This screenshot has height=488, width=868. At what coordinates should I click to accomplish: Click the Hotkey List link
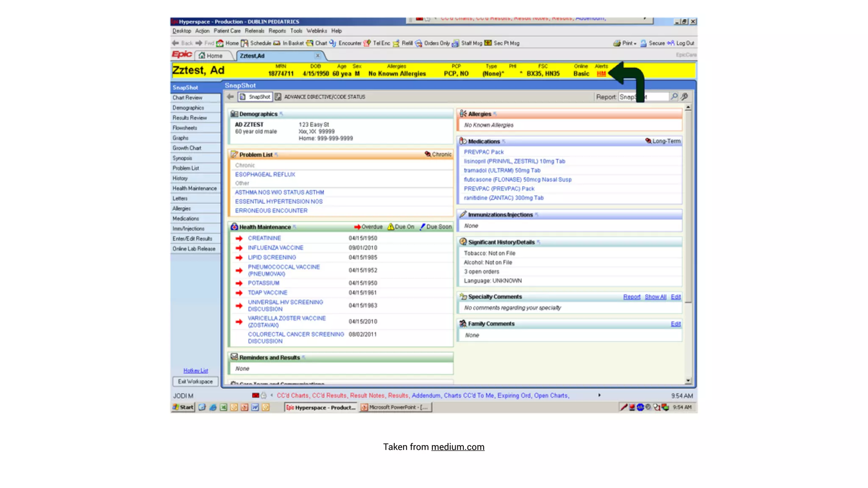(x=195, y=371)
